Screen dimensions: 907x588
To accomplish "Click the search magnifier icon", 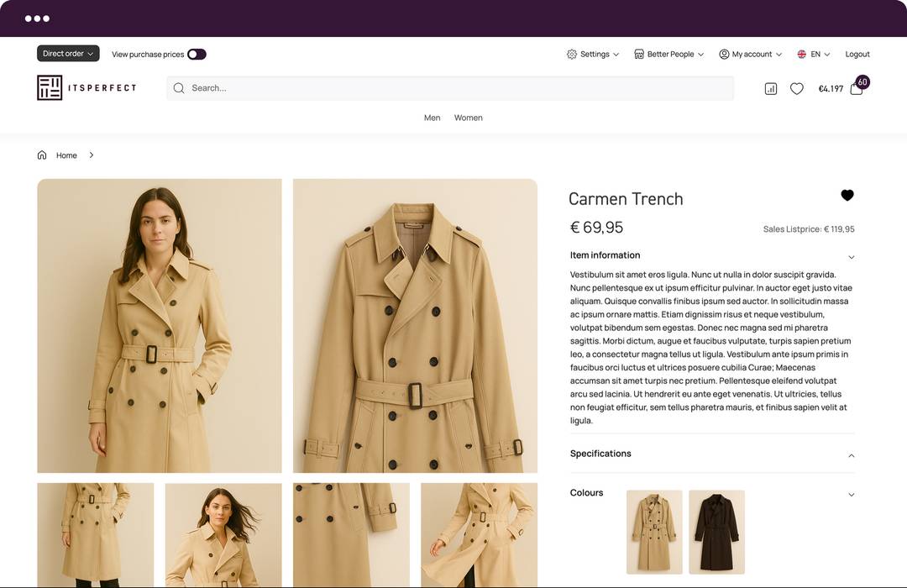I will (179, 88).
